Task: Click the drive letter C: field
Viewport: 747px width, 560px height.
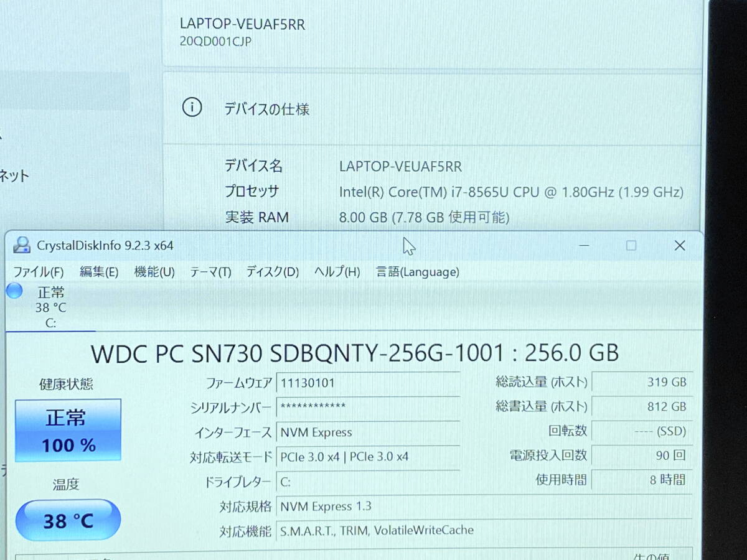Action: [x=369, y=482]
